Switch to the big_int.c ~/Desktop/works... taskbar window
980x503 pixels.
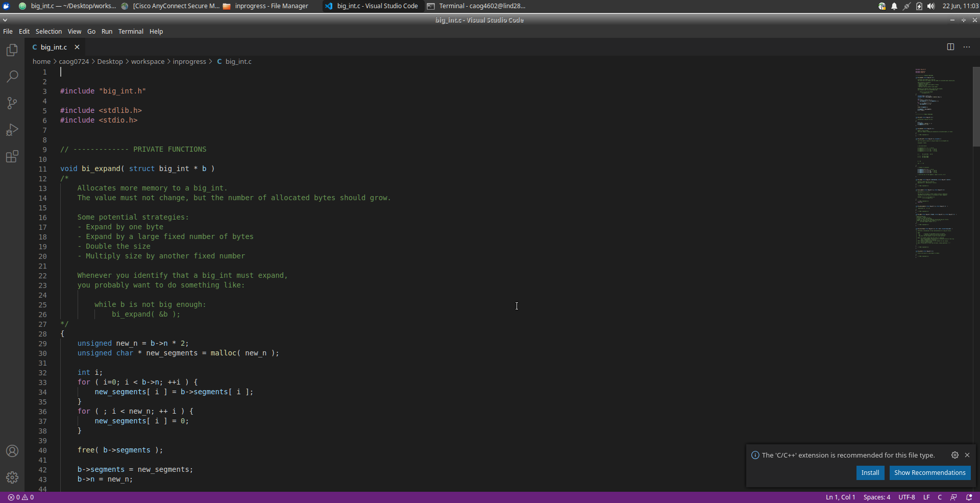point(67,6)
